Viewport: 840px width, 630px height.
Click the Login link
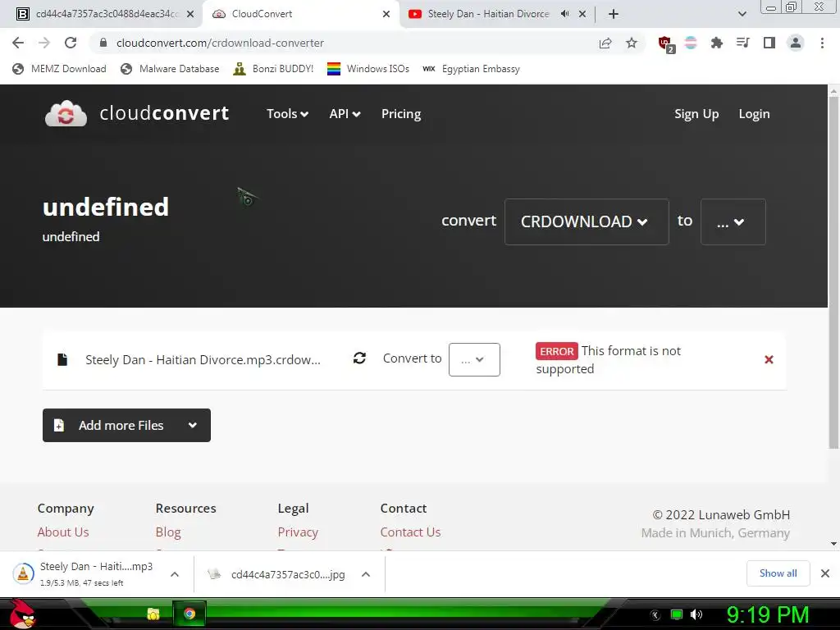(755, 113)
